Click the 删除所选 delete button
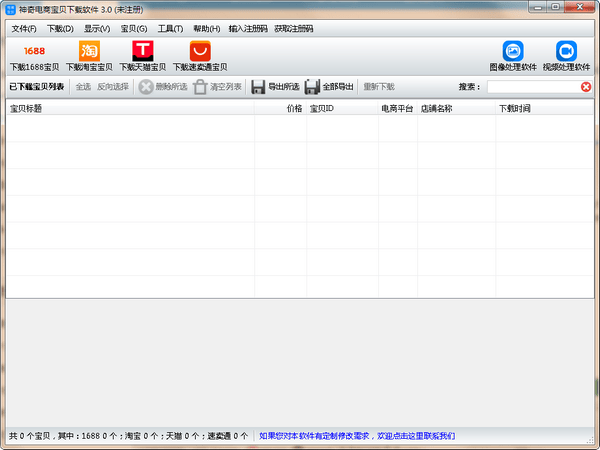The width and height of the screenshot is (600, 450). tap(163, 87)
